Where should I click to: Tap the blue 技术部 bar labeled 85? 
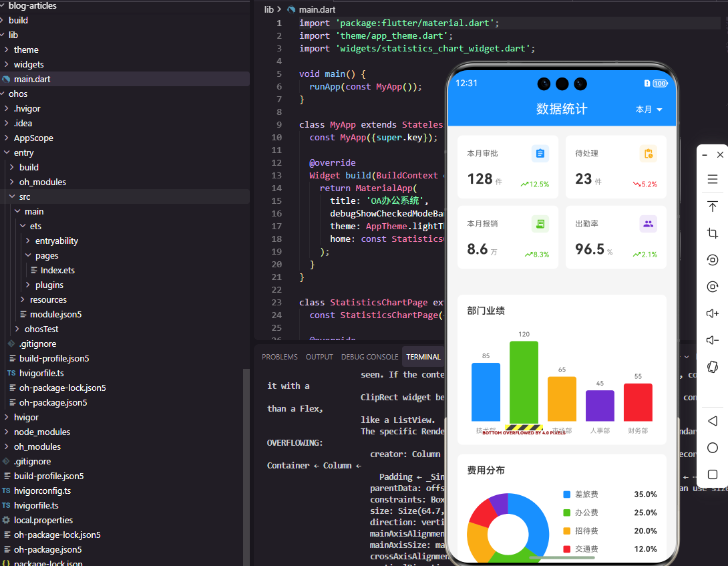point(486,392)
